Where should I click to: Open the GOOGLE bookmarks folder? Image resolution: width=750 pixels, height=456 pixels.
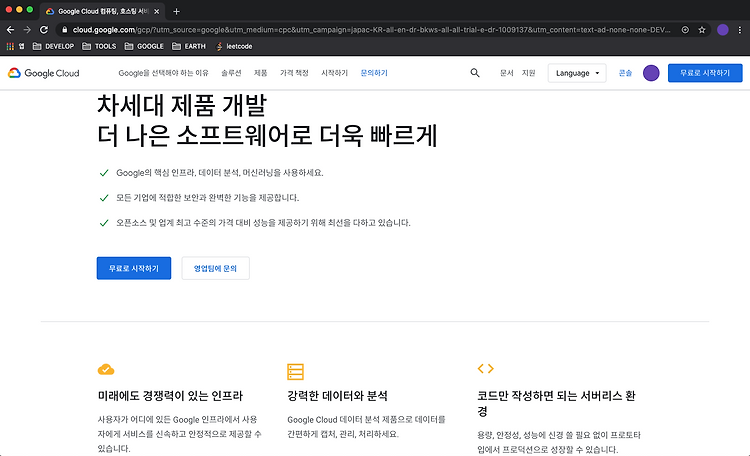point(144,46)
